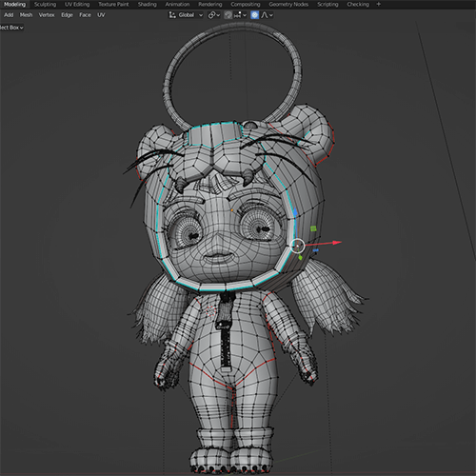Click the orange selected vertex on forehead

[x=232, y=210]
